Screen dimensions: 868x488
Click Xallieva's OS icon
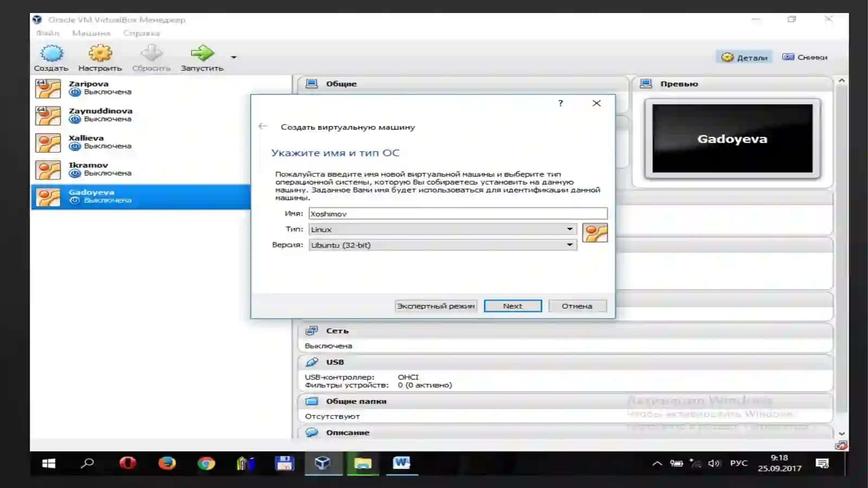click(x=48, y=143)
